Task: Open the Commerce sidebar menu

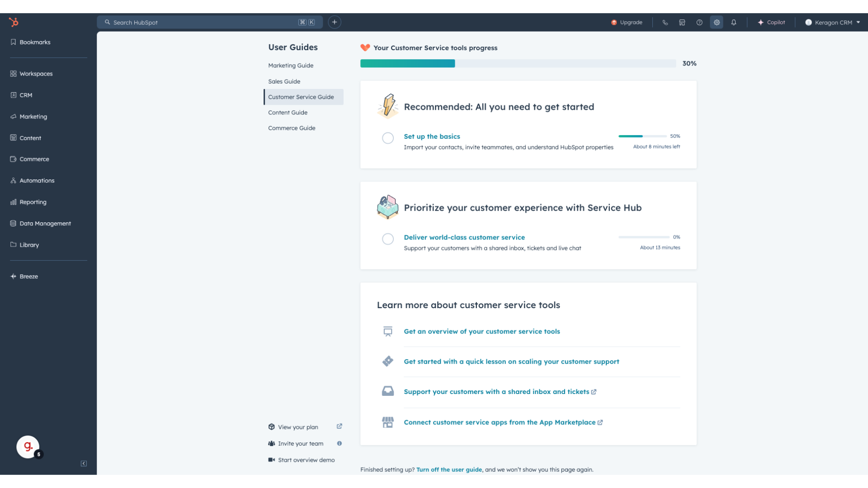Action: point(29,159)
